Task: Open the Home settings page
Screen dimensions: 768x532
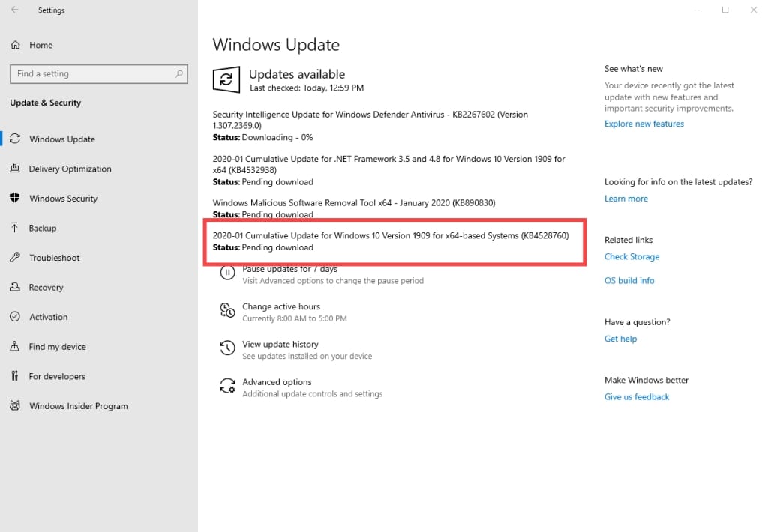Action: (x=40, y=45)
